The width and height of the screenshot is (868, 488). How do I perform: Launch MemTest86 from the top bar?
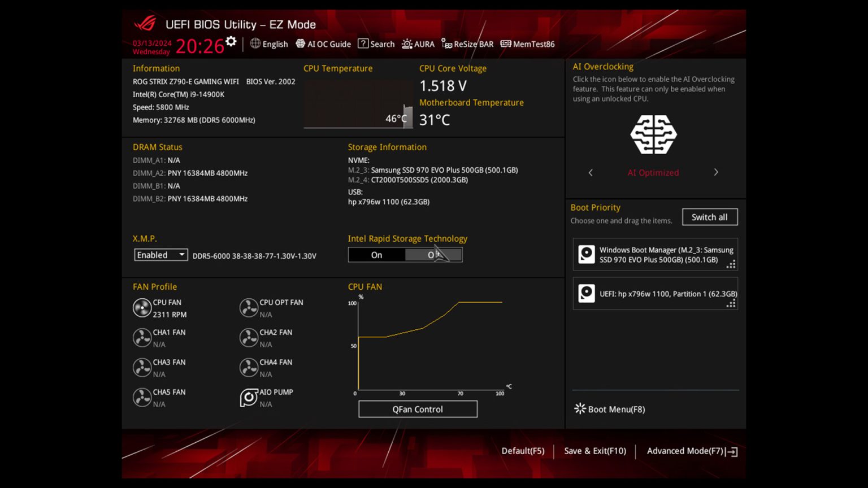point(528,44)
